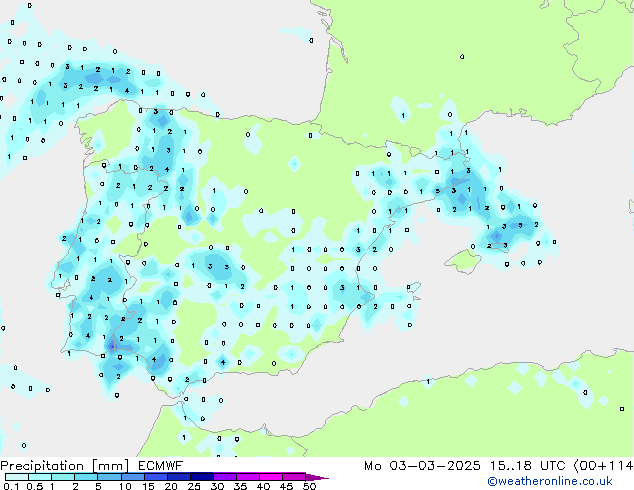
Task: Click the 25–30 mm navy legend swatch
Action: (x=202, y=477)
